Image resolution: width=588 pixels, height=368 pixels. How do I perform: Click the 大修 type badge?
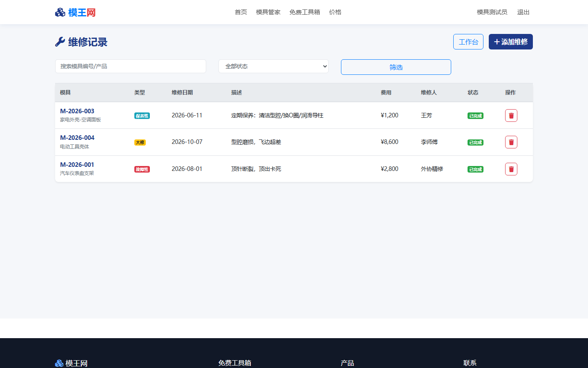click(140, 142)
